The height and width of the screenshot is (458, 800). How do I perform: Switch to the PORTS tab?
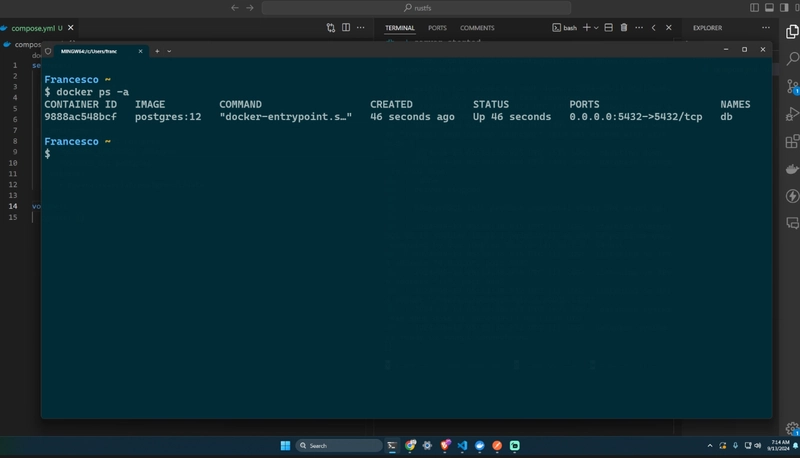click(437, 28)
